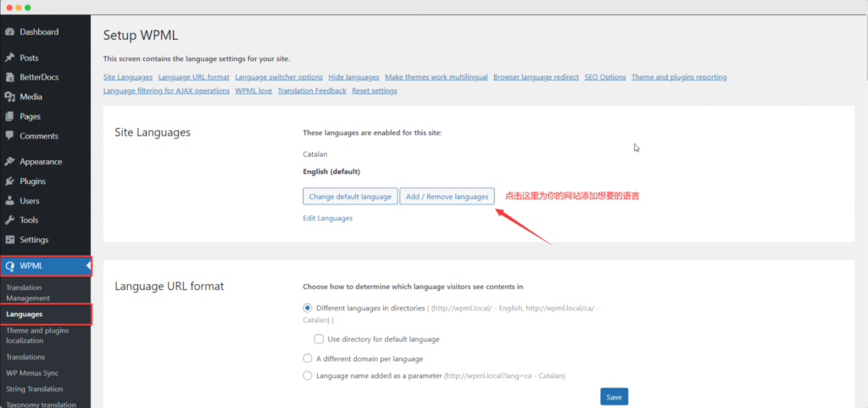Jump to Language switcher options link
The width and height of the screenshot is (868, 408).
point(279,77)
